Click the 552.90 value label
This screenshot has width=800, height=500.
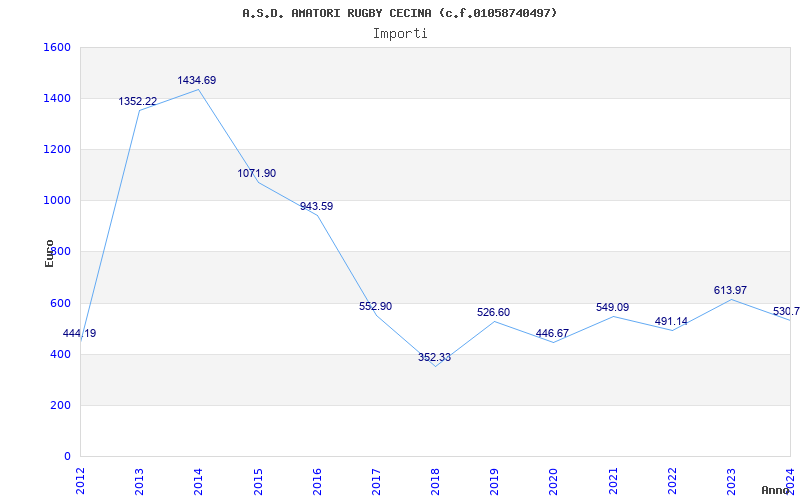(x=375, y=306)
